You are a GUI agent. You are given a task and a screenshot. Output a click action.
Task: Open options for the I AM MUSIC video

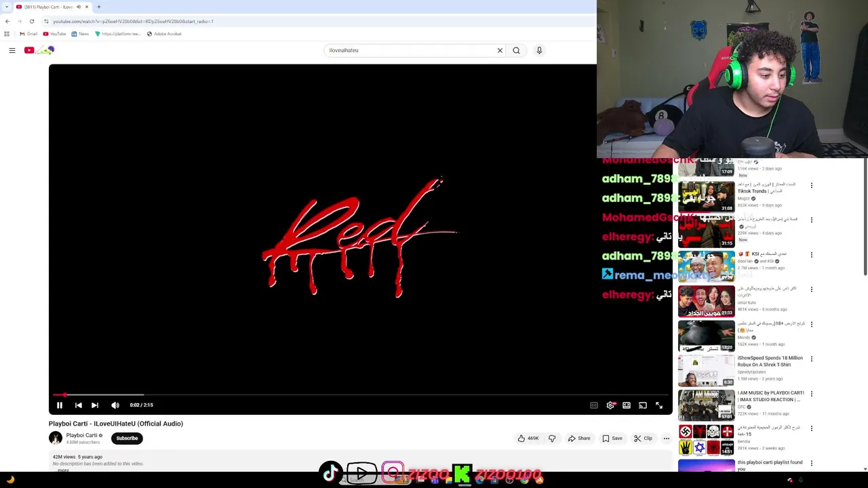(812, 394)
